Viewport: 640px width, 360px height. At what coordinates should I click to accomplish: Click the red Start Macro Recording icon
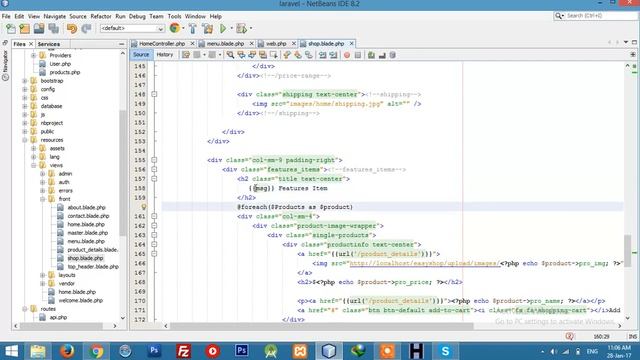347,55
